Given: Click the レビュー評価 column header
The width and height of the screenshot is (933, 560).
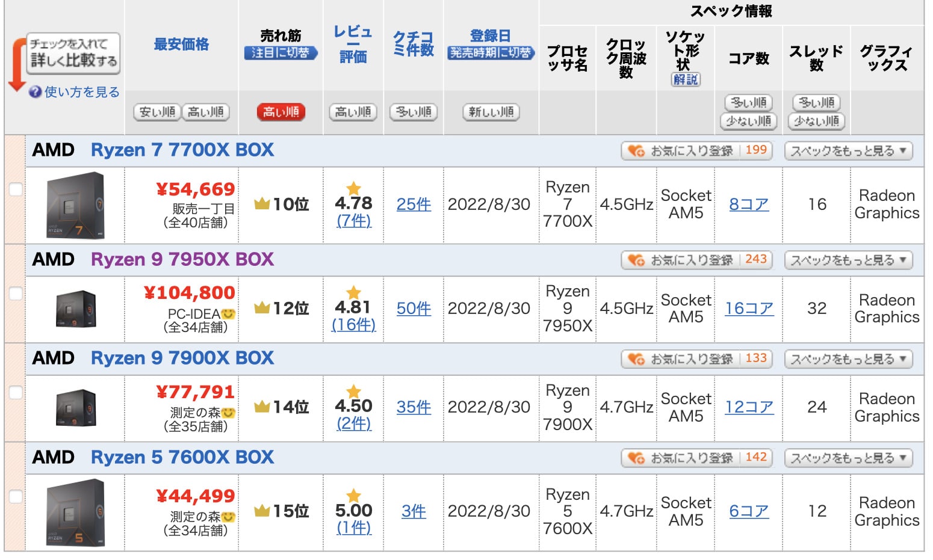Looking at the screenshot, I should pos(353,45).
